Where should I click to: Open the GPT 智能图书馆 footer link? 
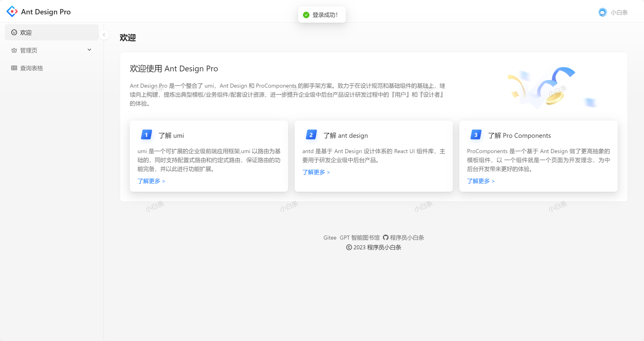click(360, 237)
